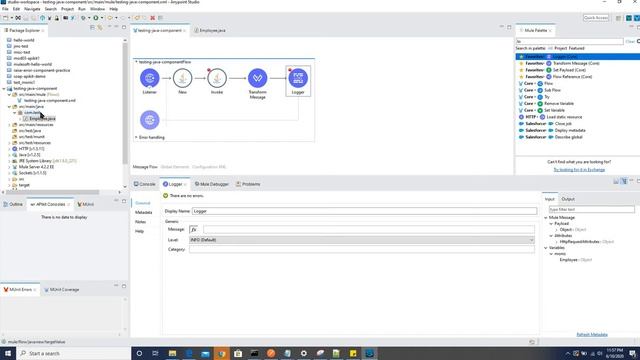Click the Display Name input field
640x360 pixels.
click(x=364, y=211)
